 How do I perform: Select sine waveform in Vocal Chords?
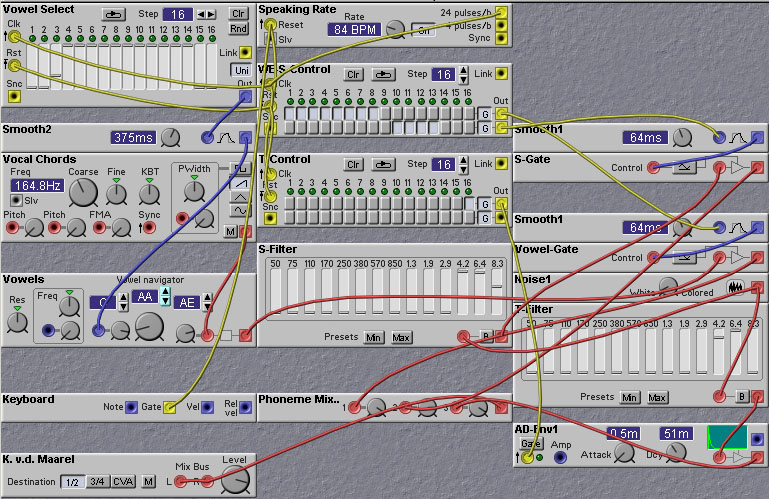tap(242, 212)
